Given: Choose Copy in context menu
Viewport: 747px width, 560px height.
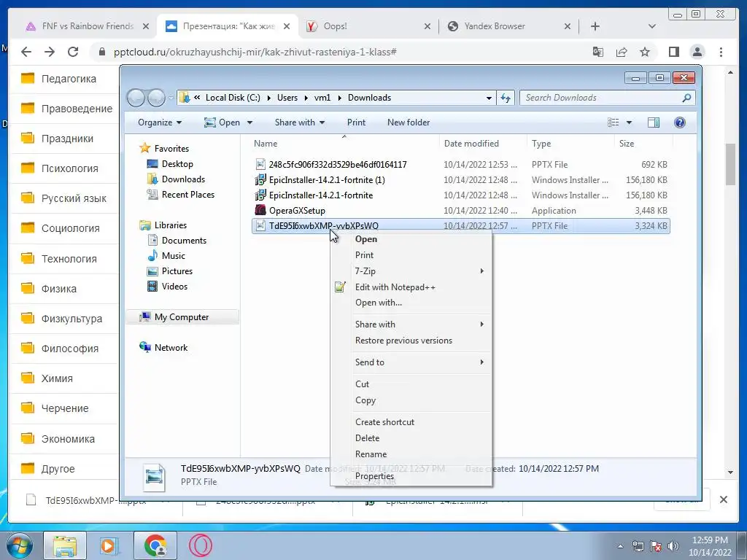Looking at the screenshot, I should tap(411, 400).
